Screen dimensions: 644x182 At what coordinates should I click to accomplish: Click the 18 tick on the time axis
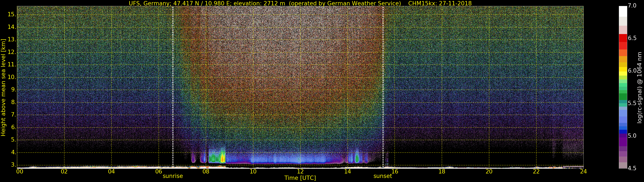[x=442, y=172]
